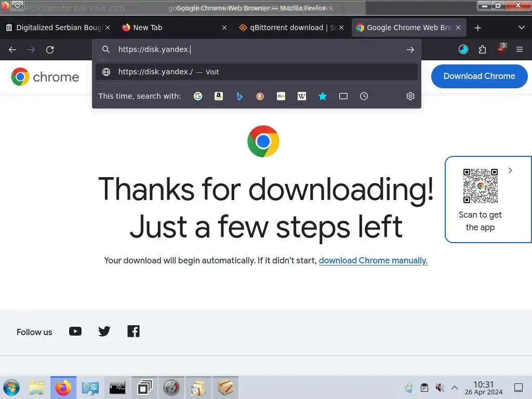Image resolution: width=532 pixels, height=399 pixels.
Task: Visit https://disk.yandex./ suggestion
Action: (257, 72)
